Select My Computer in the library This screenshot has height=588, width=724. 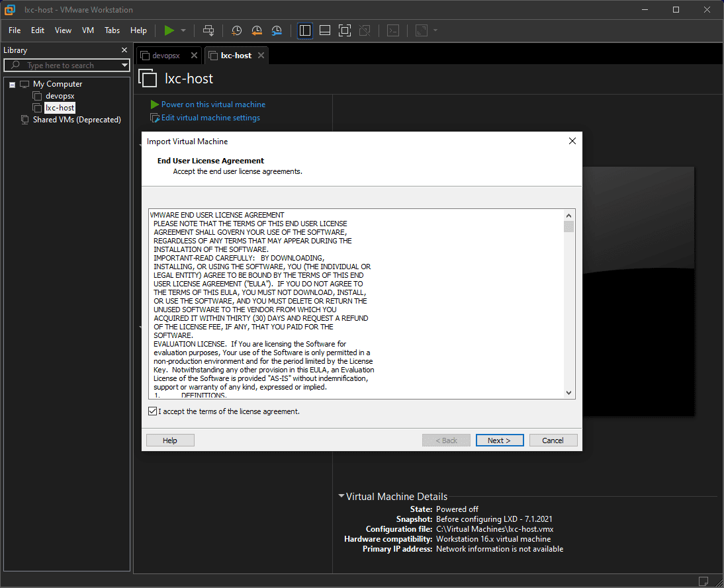58,84
